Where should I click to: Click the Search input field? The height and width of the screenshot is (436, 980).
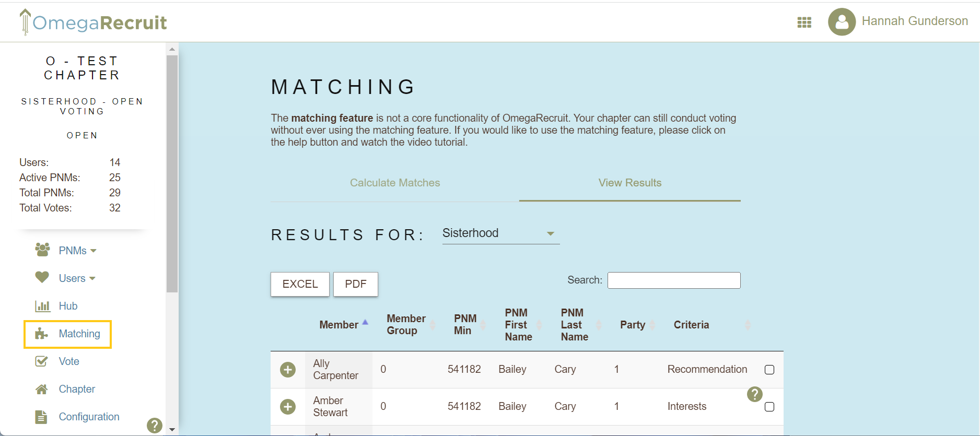pyautogui.click(x=673, y=280)
